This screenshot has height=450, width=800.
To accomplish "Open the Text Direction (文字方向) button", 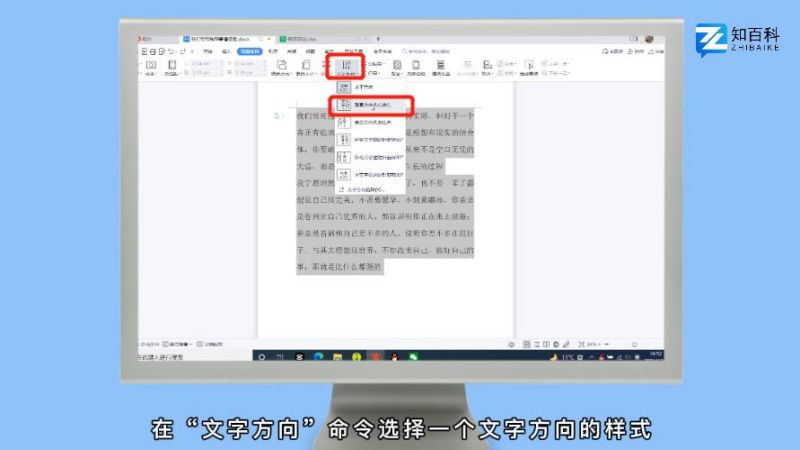I will 347,67.
